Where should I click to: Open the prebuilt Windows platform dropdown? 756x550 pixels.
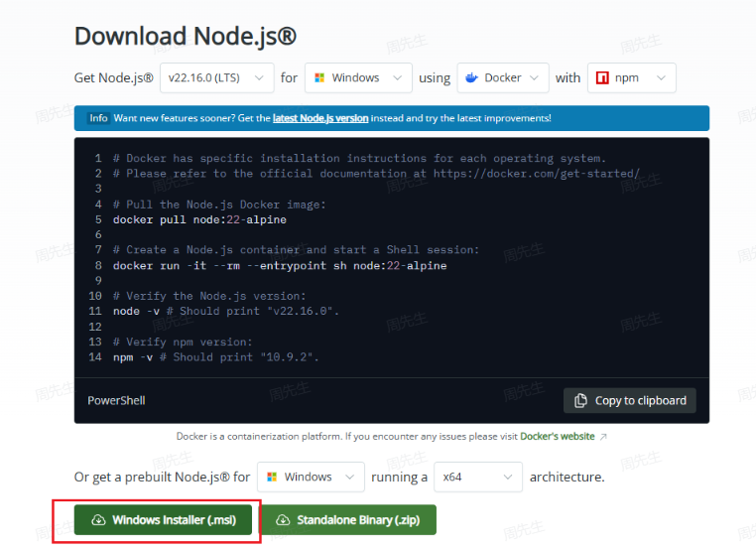(x=311, y=477)
